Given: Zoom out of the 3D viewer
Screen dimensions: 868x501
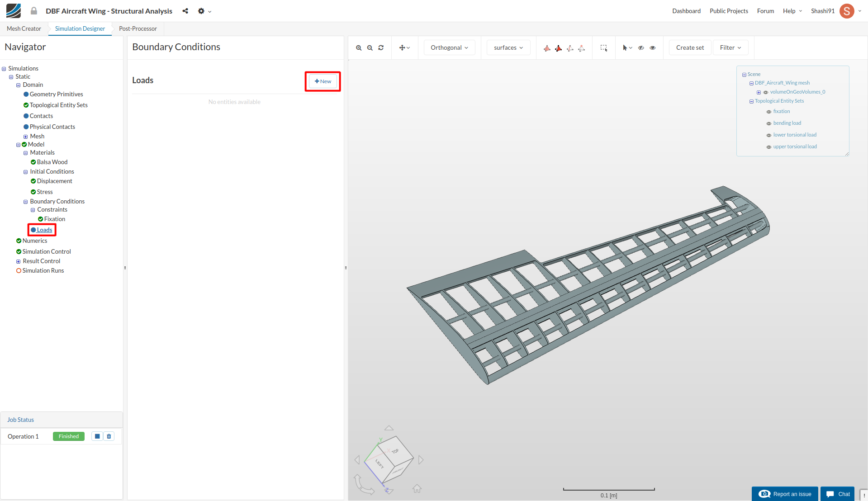Looking at the screenshot, I should [x=370, y=48].
